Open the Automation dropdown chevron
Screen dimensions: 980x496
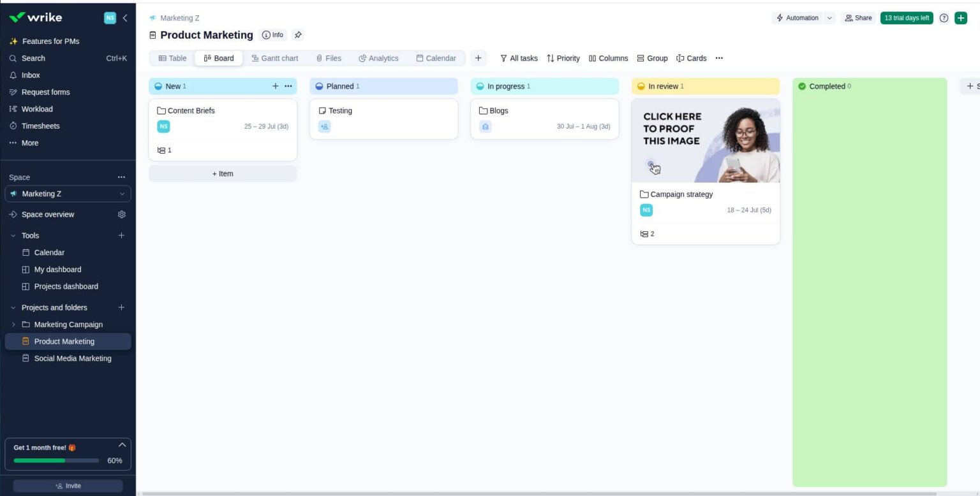point(830,18)
